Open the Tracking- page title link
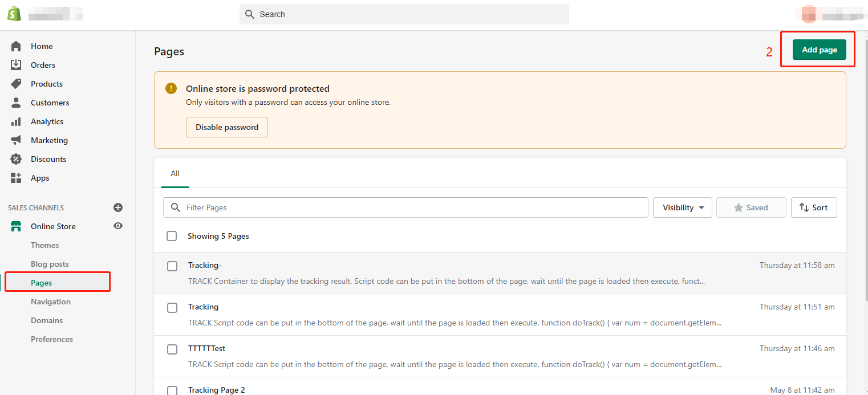 [x=205, y=265]
